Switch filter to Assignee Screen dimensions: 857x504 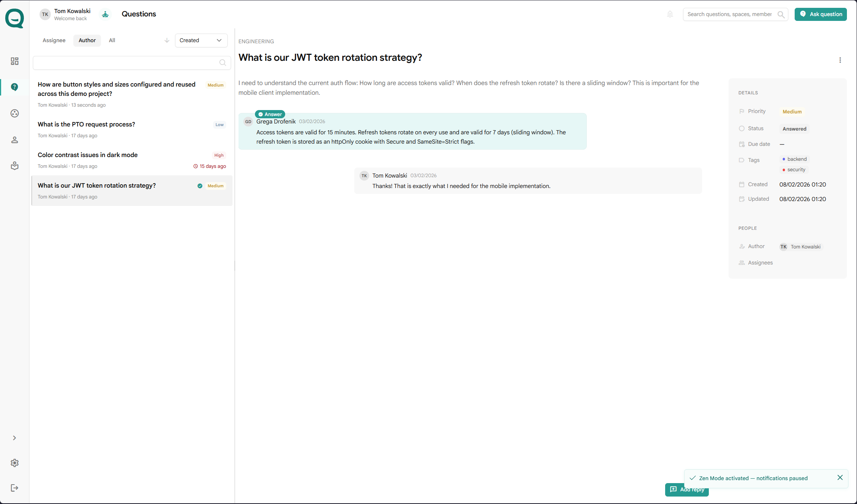click(x=54, y=40)
